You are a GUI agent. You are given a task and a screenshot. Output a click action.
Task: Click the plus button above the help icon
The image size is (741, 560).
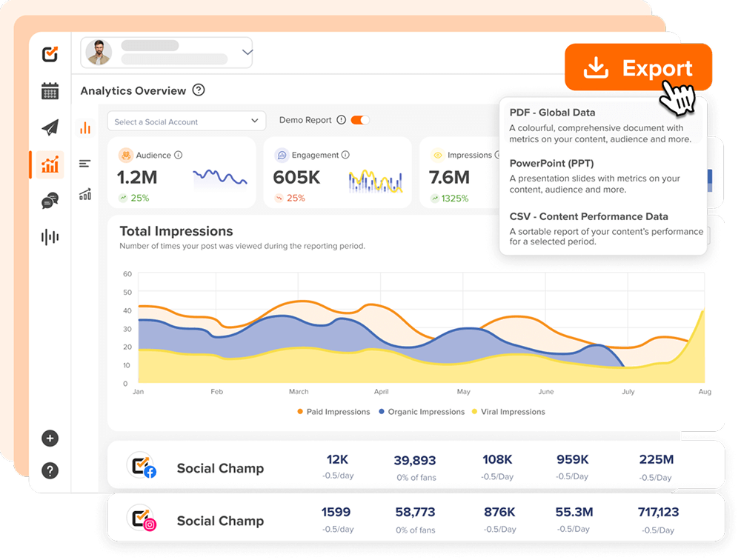[50, 439]
